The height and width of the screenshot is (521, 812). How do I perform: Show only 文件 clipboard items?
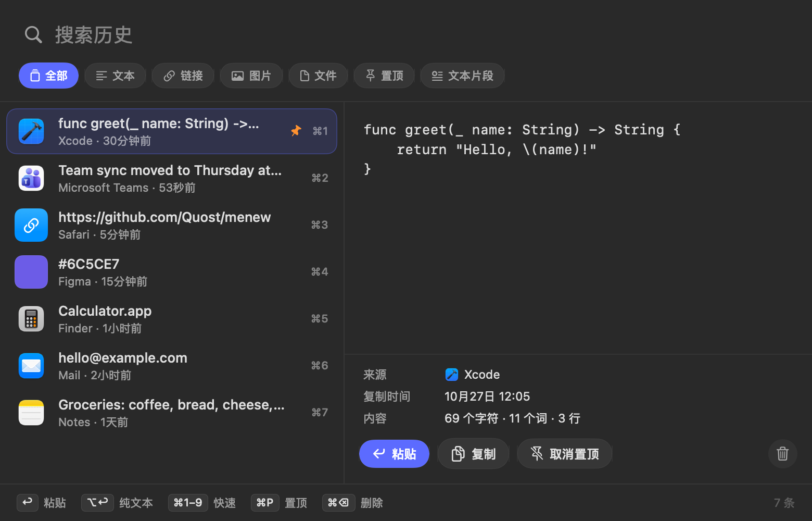click(x=318, y=76)
